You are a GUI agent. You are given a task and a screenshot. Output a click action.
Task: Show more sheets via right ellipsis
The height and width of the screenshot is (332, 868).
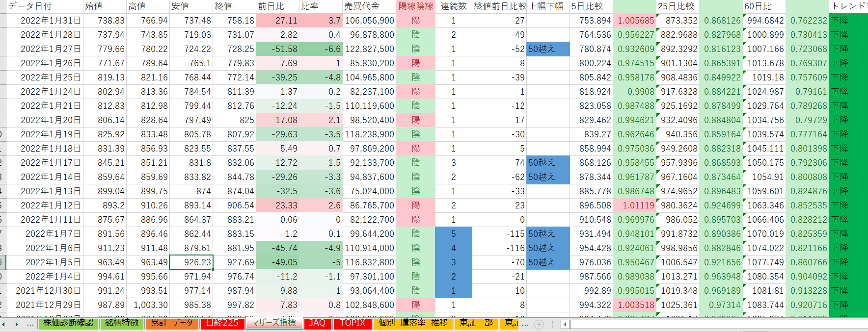tap(525, 324)
